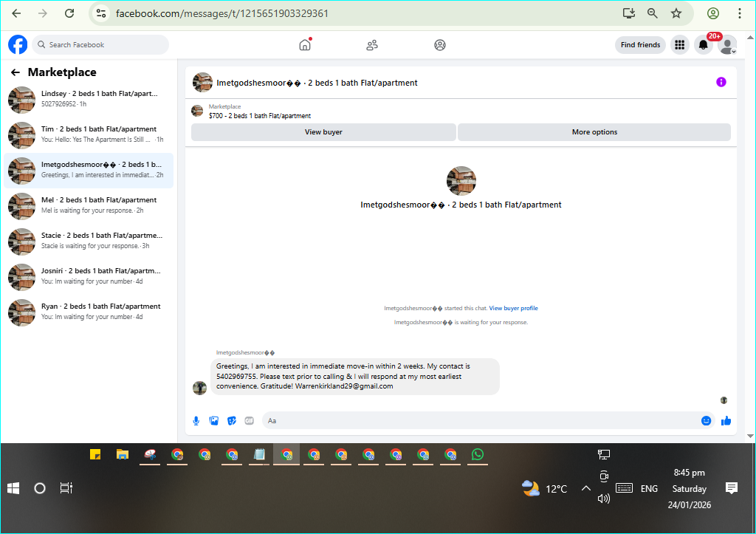
Task: Open the Mel conversation
Action: pos(89,206)
